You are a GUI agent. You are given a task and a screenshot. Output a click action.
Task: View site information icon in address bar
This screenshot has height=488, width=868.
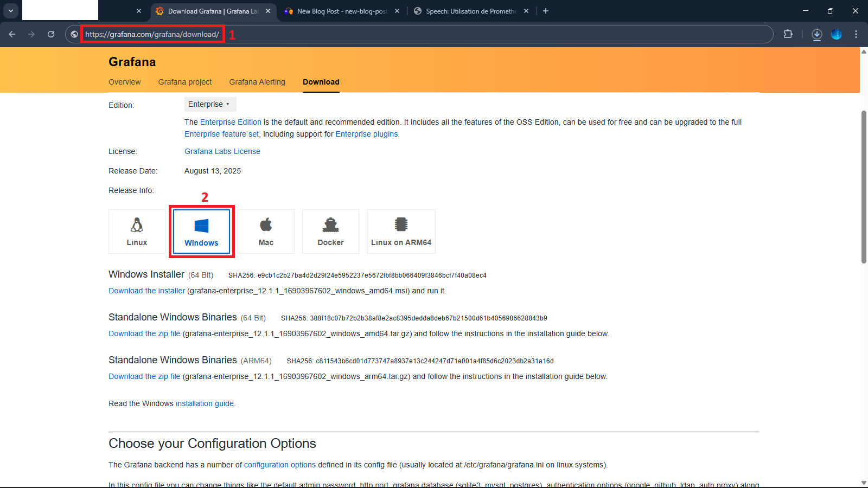point(74,34)
